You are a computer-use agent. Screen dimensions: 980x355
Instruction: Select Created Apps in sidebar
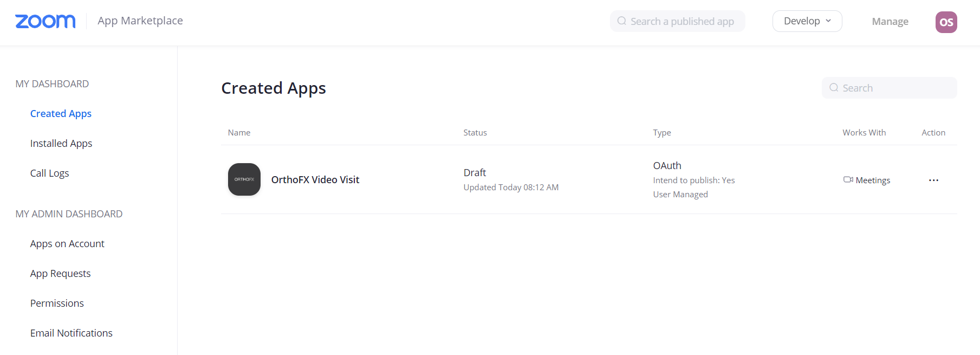[61, 113]
